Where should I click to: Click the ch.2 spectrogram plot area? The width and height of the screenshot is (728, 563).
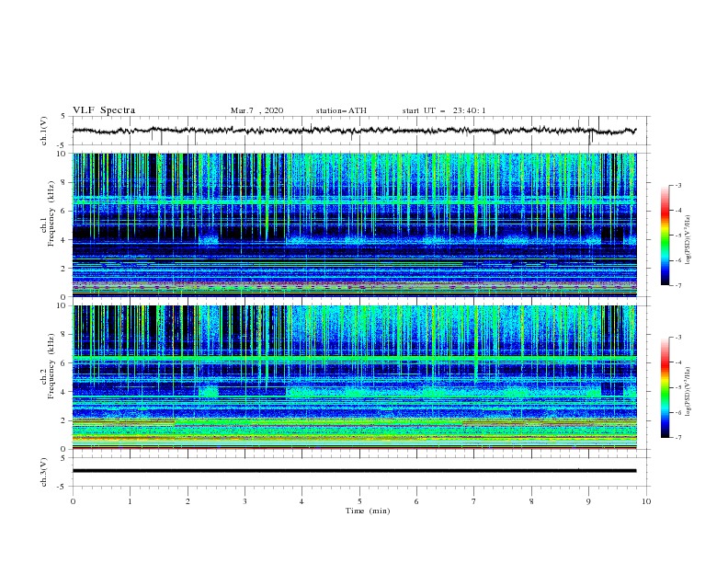355,377
